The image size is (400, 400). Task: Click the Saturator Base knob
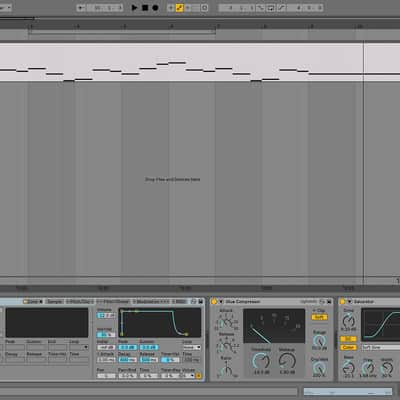[349, 368]
